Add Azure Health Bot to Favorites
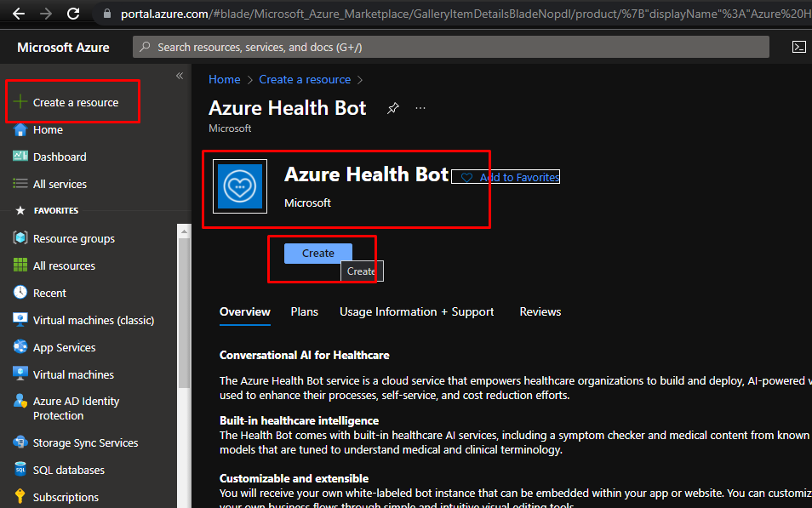 pyautogui.click(x=509, y=177)
